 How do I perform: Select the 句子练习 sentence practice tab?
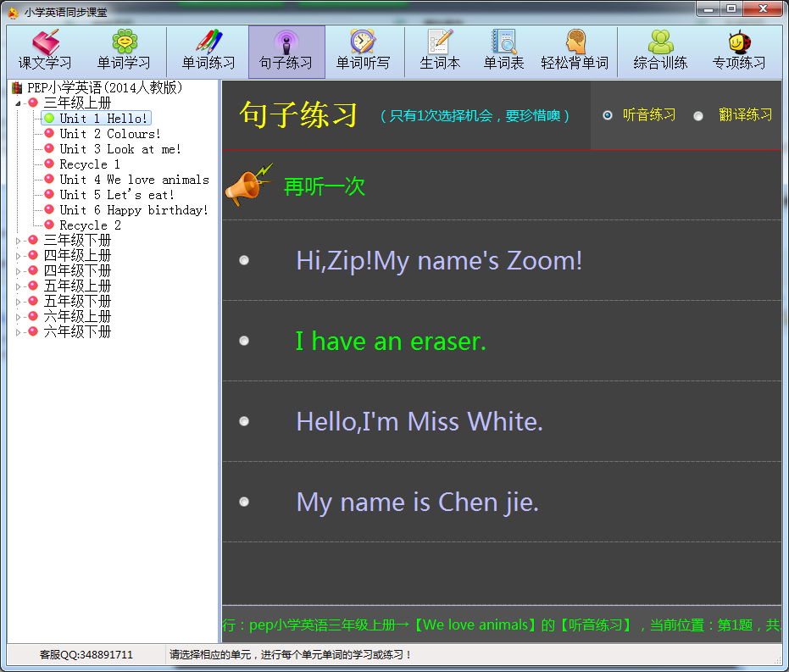tap(286, 51)
